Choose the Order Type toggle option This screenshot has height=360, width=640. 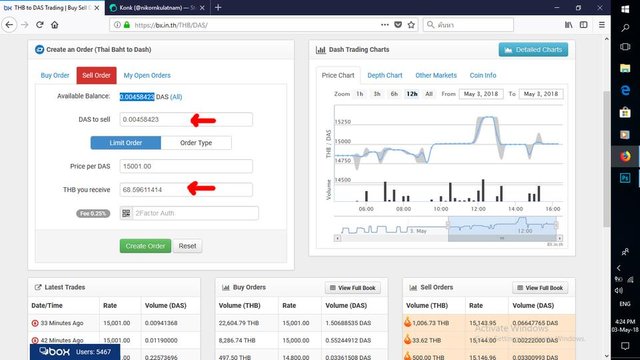point(196,143)
